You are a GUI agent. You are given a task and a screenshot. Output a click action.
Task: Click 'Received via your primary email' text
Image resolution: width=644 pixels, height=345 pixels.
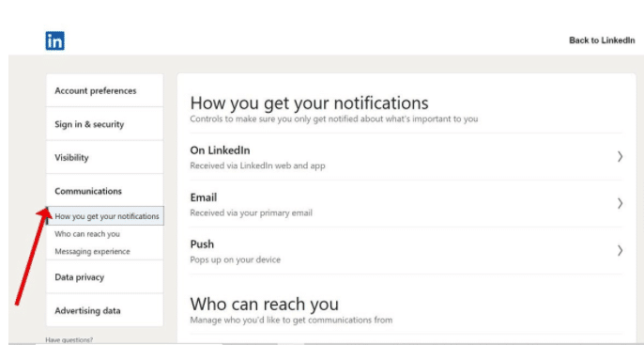tap(251, 212)
